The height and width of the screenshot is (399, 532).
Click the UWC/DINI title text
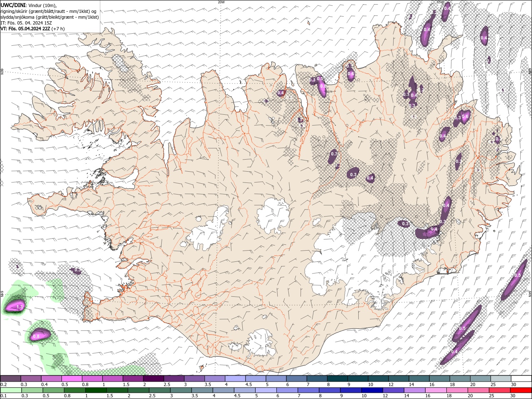[x=13, y=5]
